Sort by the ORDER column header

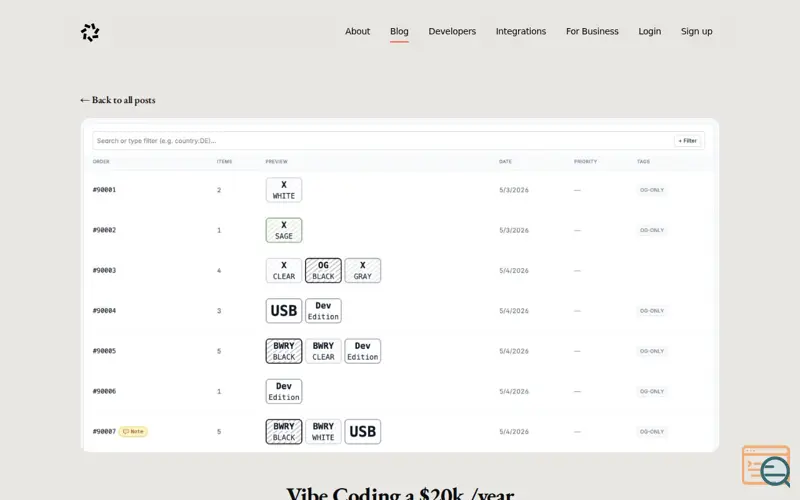point(101,162)
